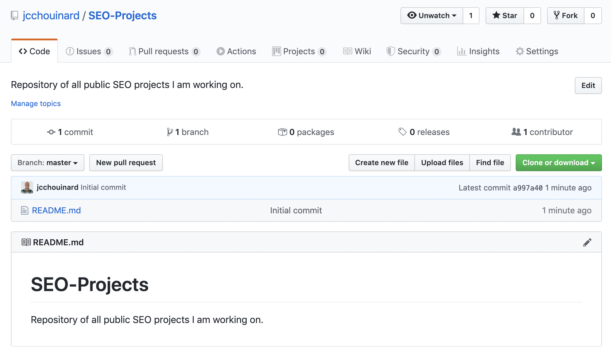The height and width of the screenshot is (364, 611).
Task: Expand the Branch: master selector
Action: coord(47,163)
